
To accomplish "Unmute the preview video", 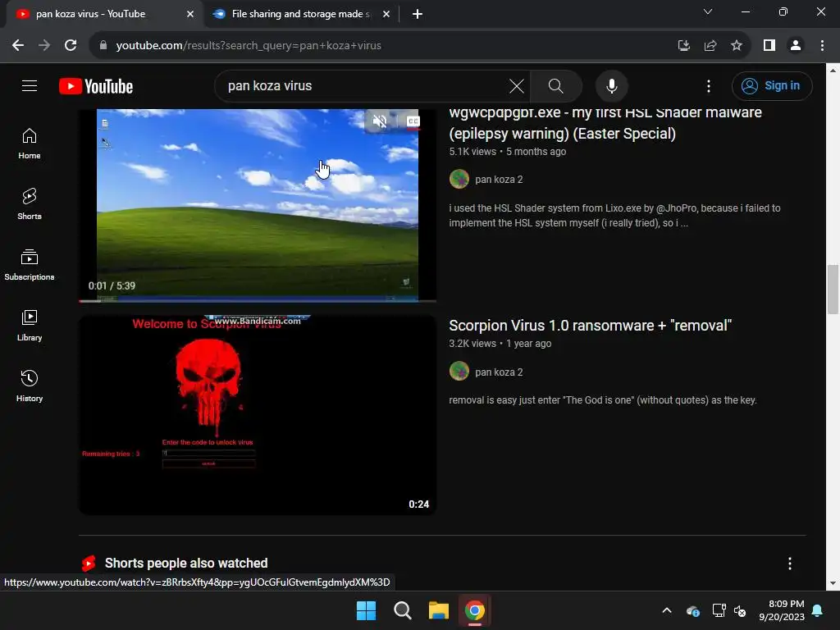I will tap(380, 121).
